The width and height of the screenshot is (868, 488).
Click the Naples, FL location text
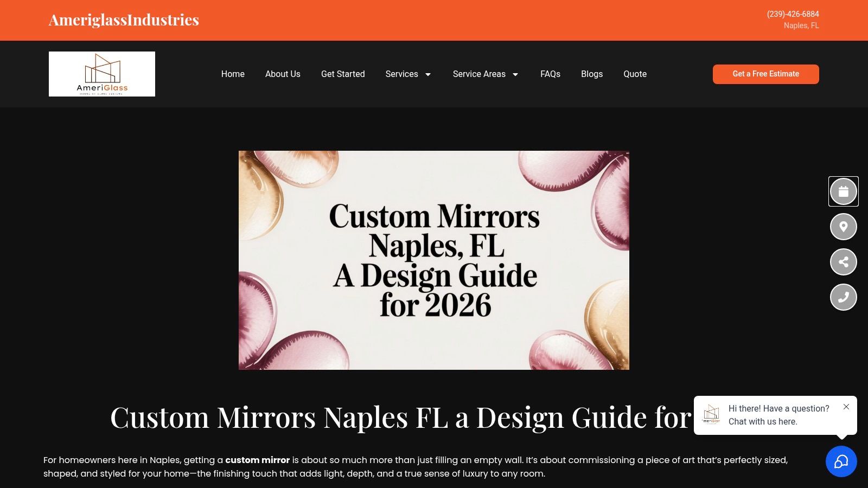pyautogui.click(x=801, y=25)
